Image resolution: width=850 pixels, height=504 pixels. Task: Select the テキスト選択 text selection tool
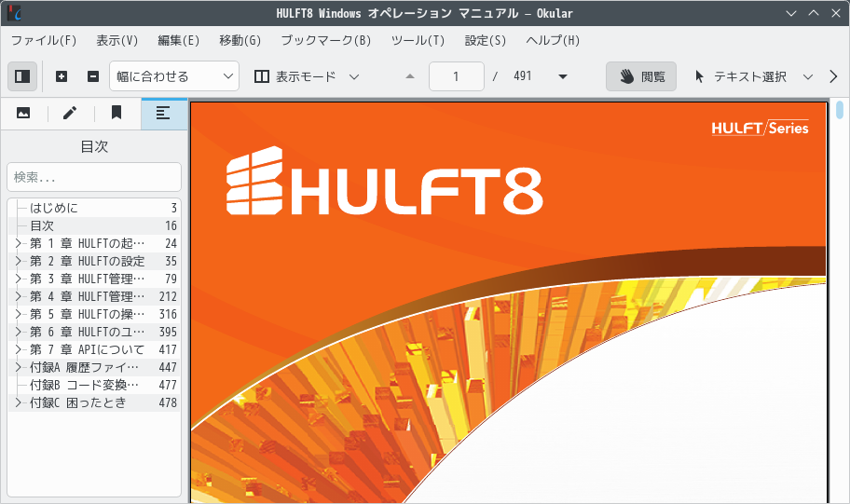(x=741, y=76)
